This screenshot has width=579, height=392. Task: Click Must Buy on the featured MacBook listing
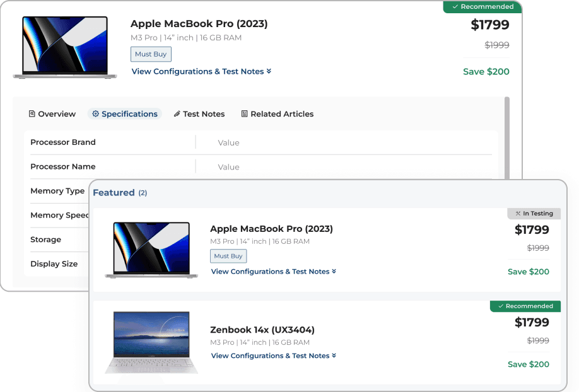[228, 256]
